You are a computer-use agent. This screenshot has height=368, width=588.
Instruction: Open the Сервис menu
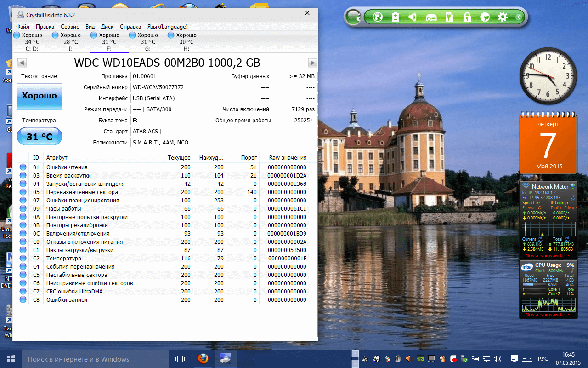click(70, 27)
